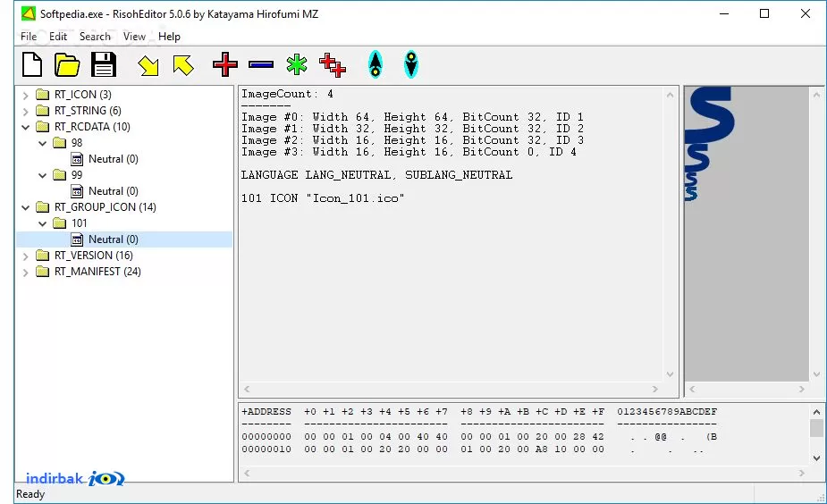
Task: Select the RT_STRING (6) label
Action: (88, 111)
